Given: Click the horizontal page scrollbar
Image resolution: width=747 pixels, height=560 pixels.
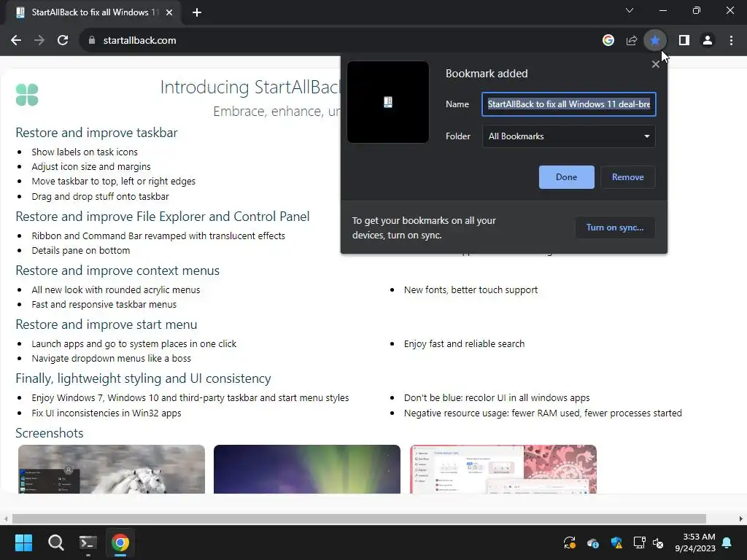Looking at the screenshot, I should click(359, 518).
